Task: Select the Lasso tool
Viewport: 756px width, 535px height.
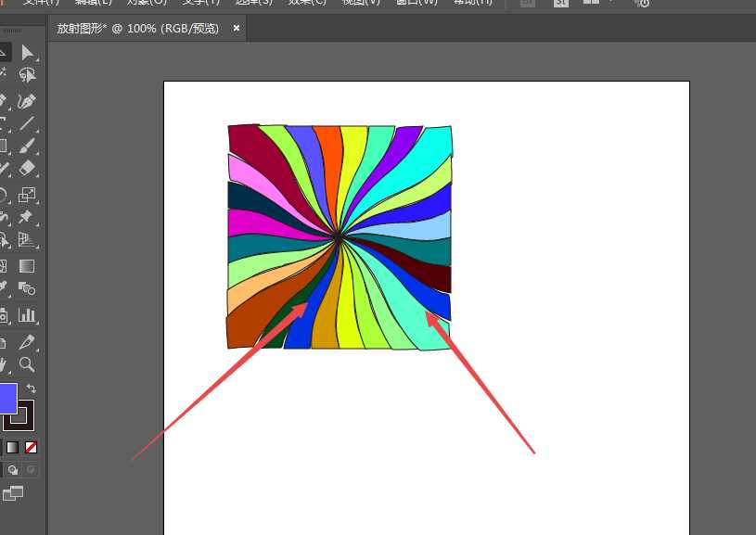Action: point(27,76)
